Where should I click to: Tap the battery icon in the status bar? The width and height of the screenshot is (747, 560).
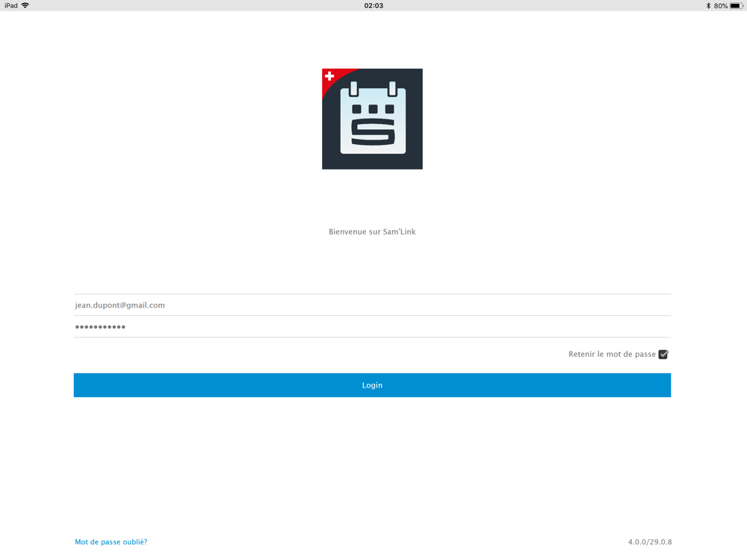(737, 6)
